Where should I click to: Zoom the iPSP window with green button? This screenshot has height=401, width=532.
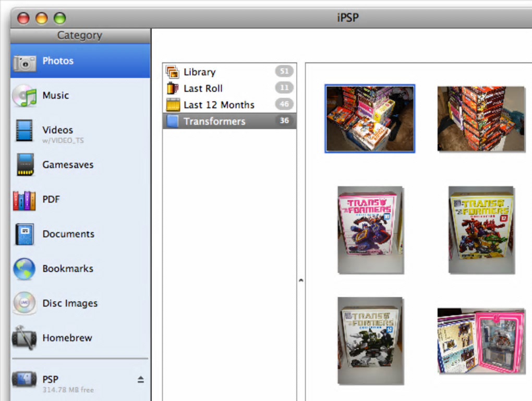click(59, 18)
